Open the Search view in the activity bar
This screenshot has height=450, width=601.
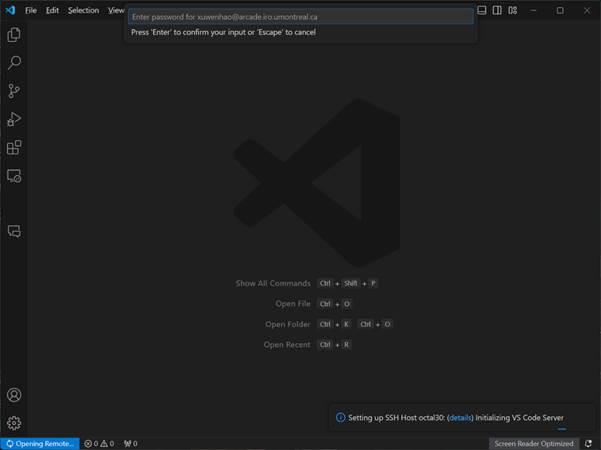click(x=14, y=62)
